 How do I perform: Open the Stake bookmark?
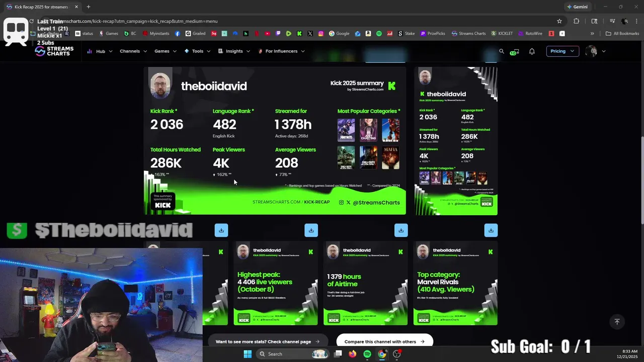(x=406, y=34)
